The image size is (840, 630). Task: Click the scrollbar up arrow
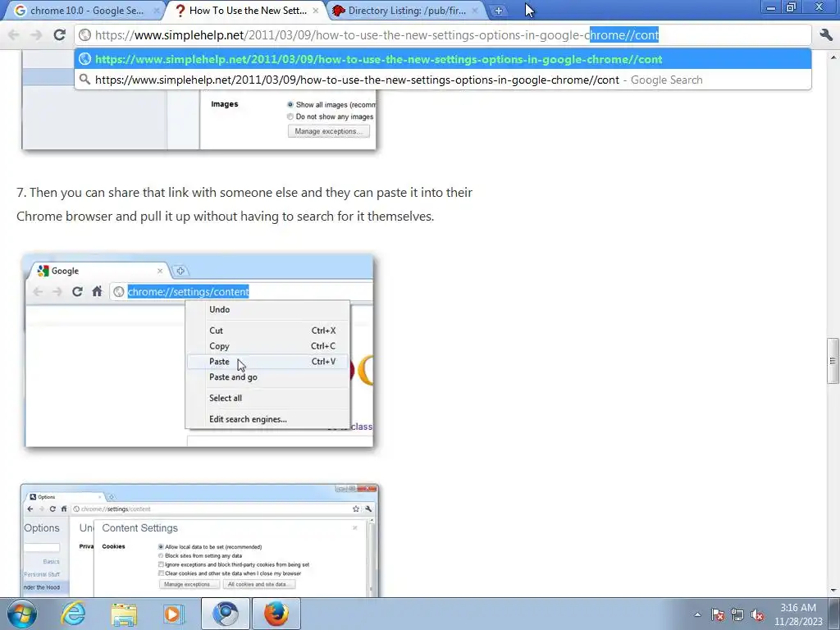pos(833,57)
